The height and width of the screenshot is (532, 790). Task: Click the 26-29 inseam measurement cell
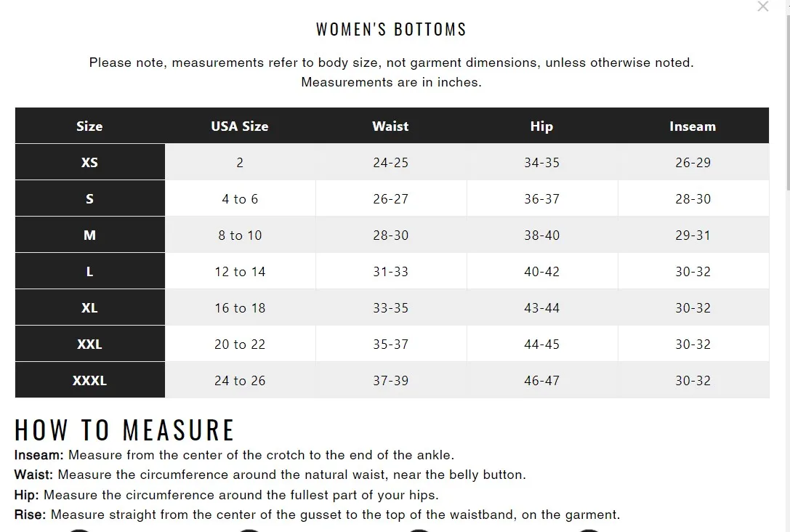693,162
